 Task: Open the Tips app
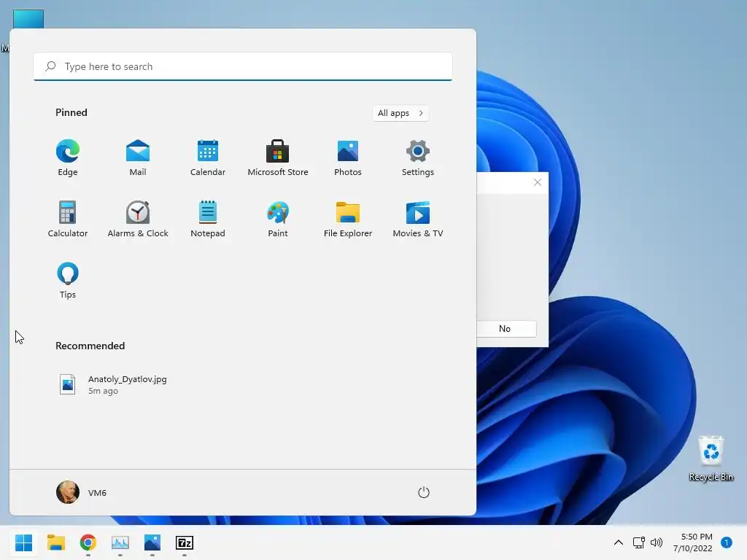[68, 281]
